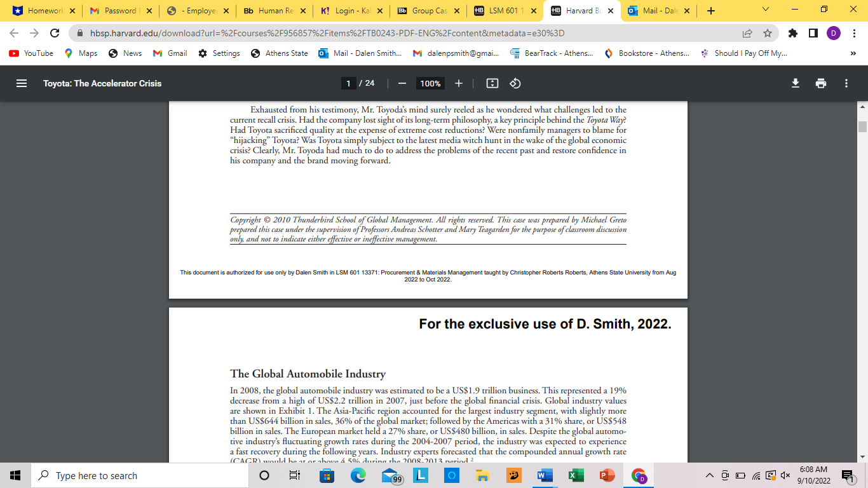Switch to the Password Gmail tab

point(121,11)
